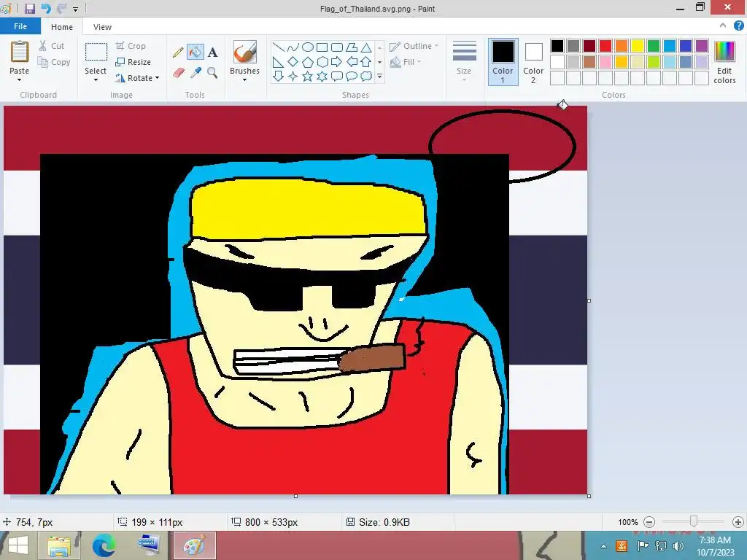Viewport: 747px width, 560px height.
Task: Open the File menu
Action: click(20, 26)
